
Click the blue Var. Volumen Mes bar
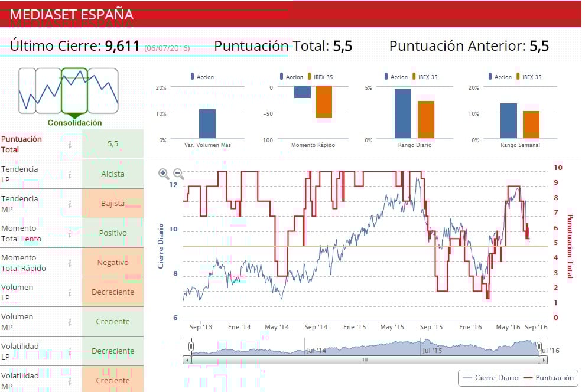coord(207,124)
